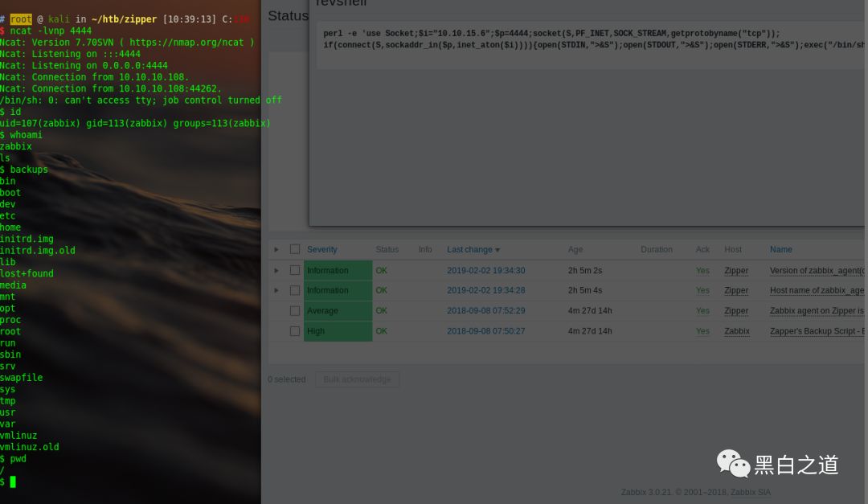The width and height of the screenshot is (868, 504).
Task: Open the Yes ack link in the Average row
Action: 702,311
